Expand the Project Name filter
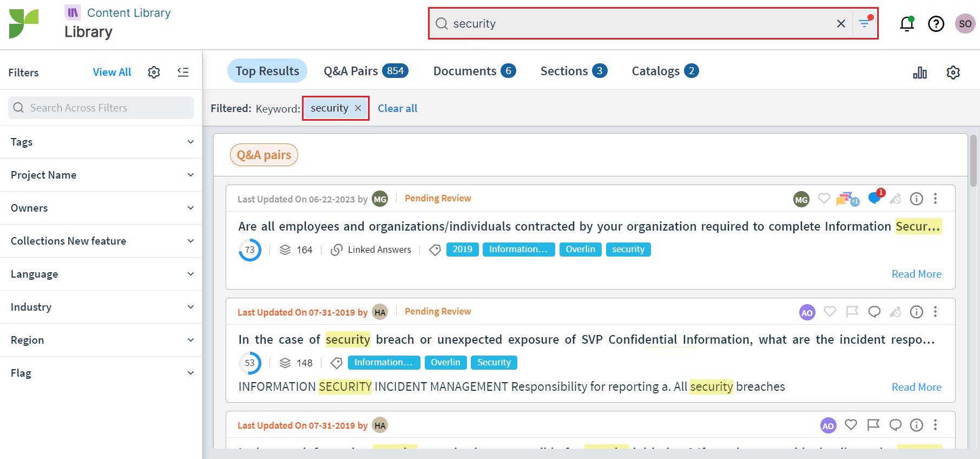 [101, 175]
